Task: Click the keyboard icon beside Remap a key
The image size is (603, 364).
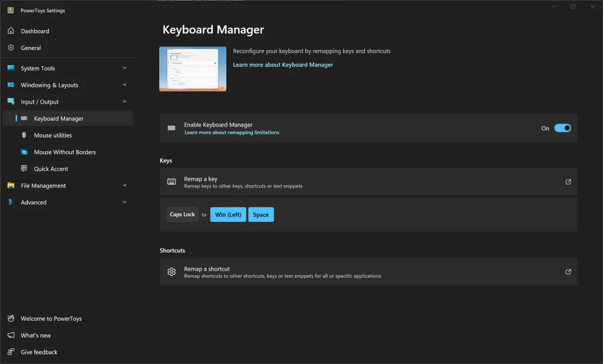Action: 171,182
